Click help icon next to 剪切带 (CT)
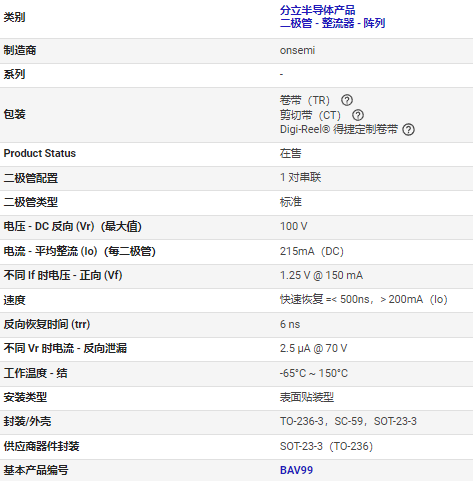 [358, 115]
